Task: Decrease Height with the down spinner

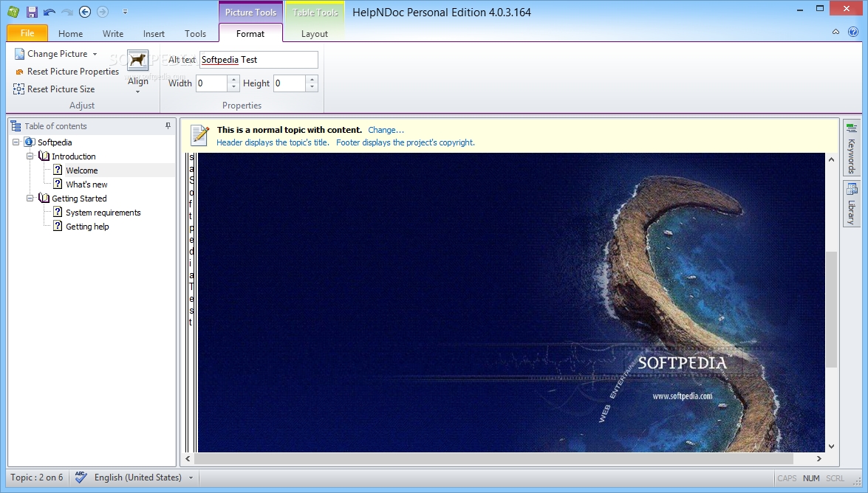Action: 312,87
